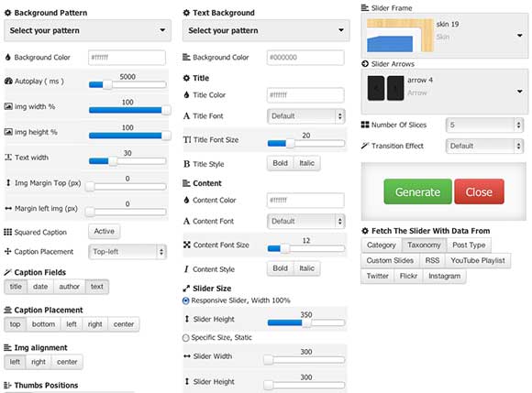
Task: Click the Autoplay slider handle
Action: click(107, 84)
